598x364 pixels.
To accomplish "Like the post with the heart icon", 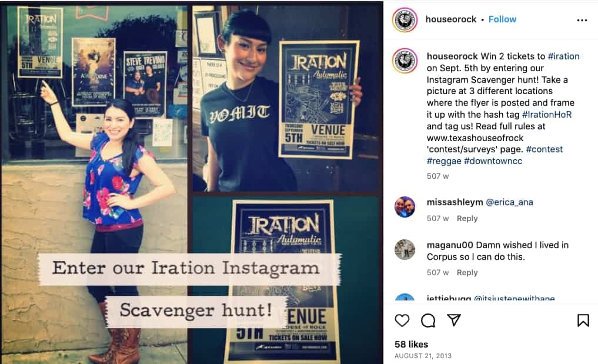I will click(402, 320).
